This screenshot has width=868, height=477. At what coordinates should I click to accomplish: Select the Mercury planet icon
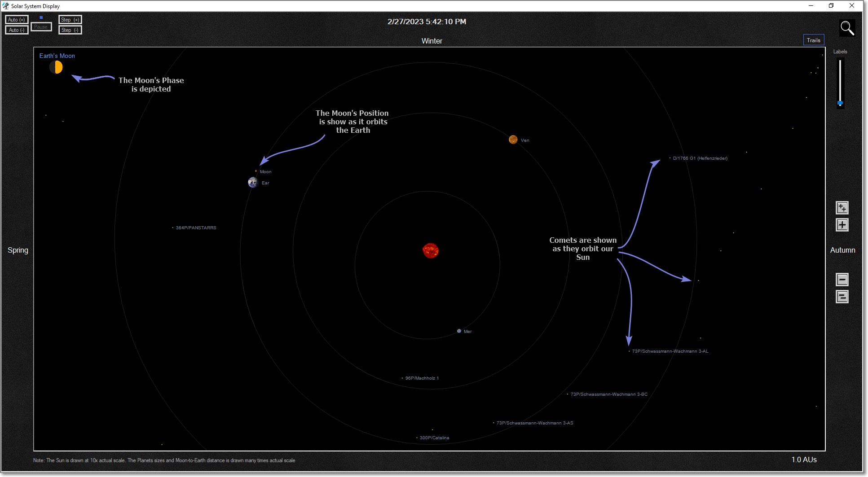coord(459,331)
